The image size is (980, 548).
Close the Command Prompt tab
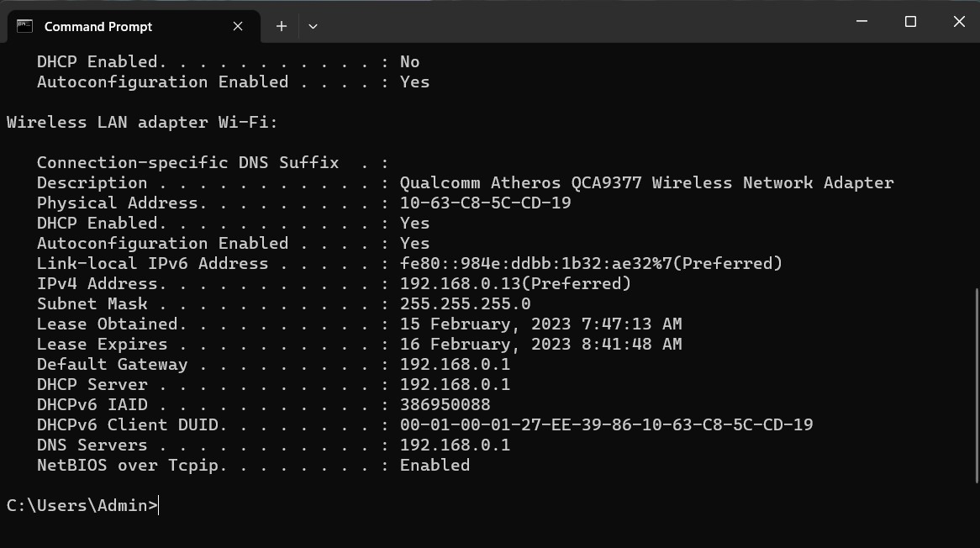point(238,26)
